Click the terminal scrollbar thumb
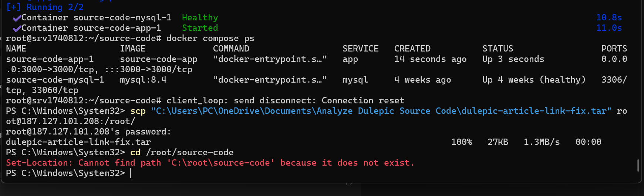Viewport: 644px width, 196px height. [638, 165]
